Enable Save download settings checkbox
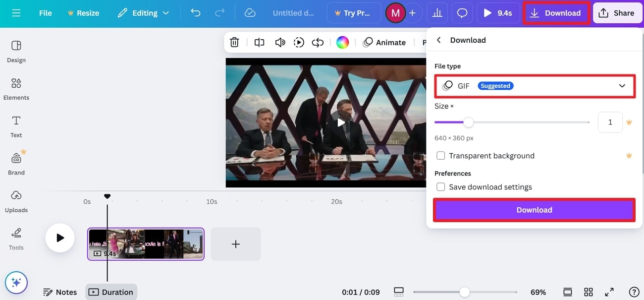This screenshot has height=300, width=644. pos(440,187)
